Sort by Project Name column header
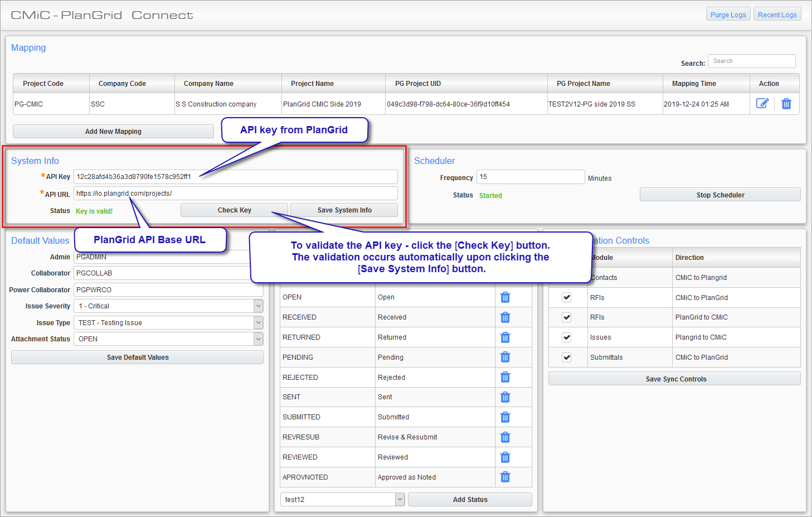The height and width of the screenshot is (517, 812). click(334, 83)
